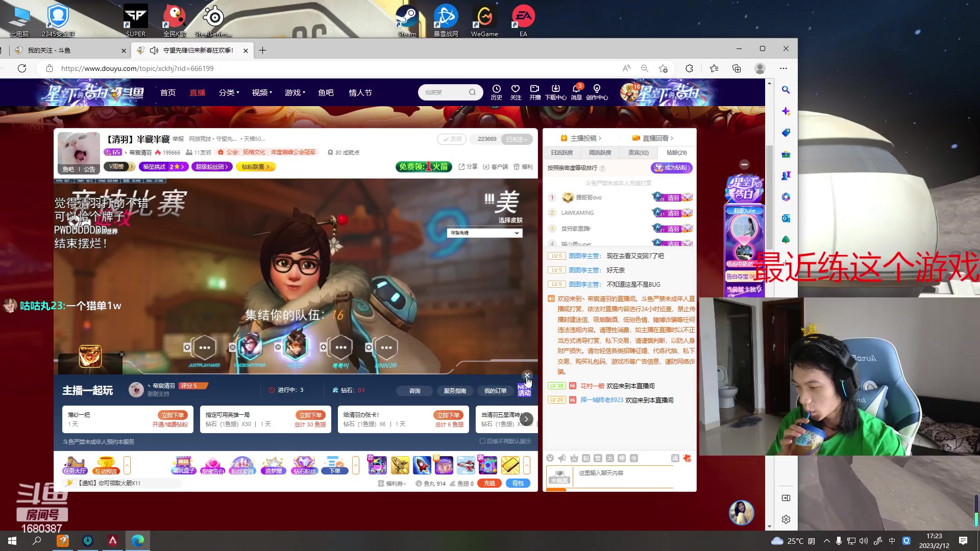Switch to 钻粉(29) tab
This screenshot has width=980, height=551.
[677, 153]
